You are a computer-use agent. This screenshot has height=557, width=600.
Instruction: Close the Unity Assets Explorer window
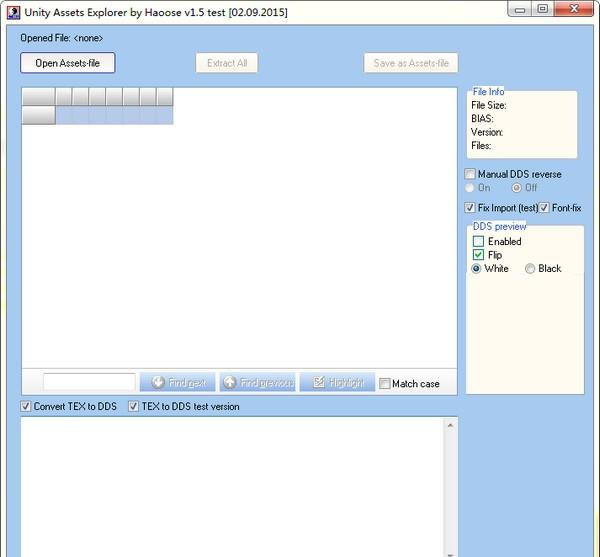[574, 9]
